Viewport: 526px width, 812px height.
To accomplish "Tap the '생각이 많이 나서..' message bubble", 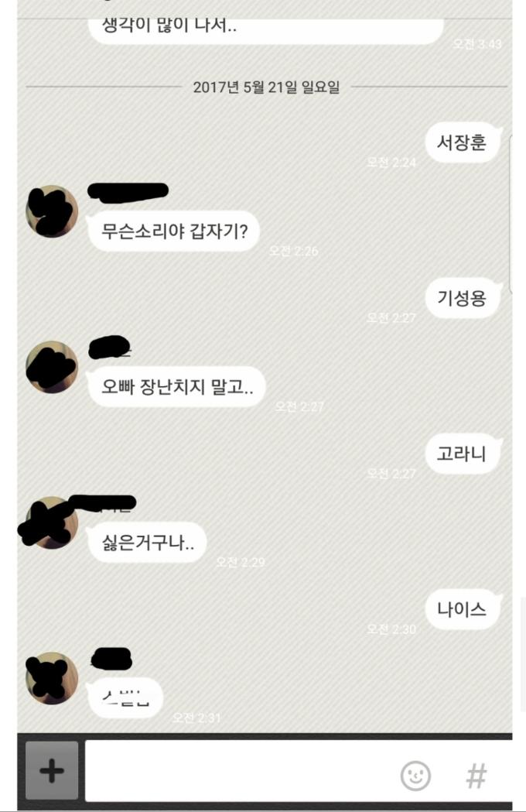I will point(266,31).
